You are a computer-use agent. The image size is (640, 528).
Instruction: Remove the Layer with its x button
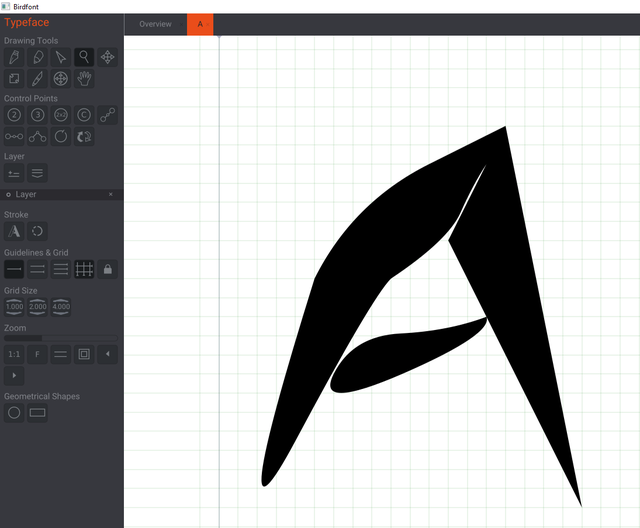pyautogui.click(x=111, y=195)
